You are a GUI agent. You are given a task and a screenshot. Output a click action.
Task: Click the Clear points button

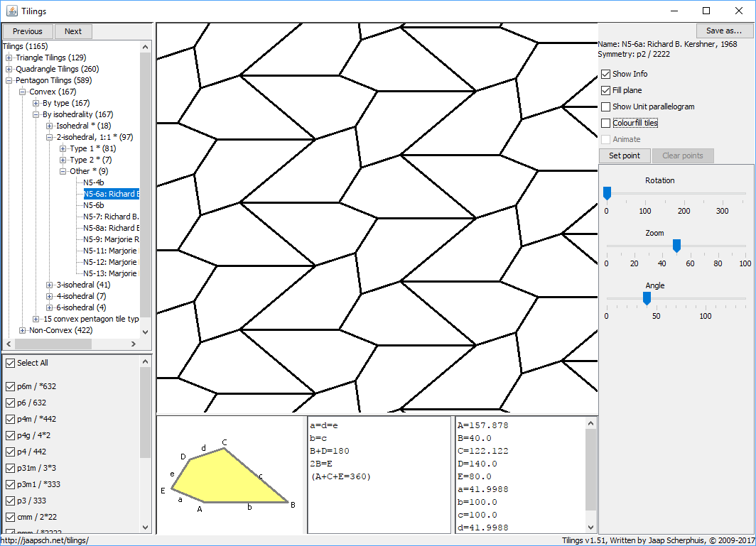coord(683,155)
